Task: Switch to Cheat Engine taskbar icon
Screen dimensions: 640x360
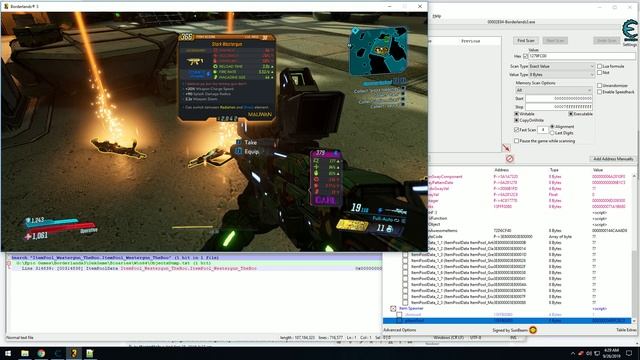Action: [58, 353]
